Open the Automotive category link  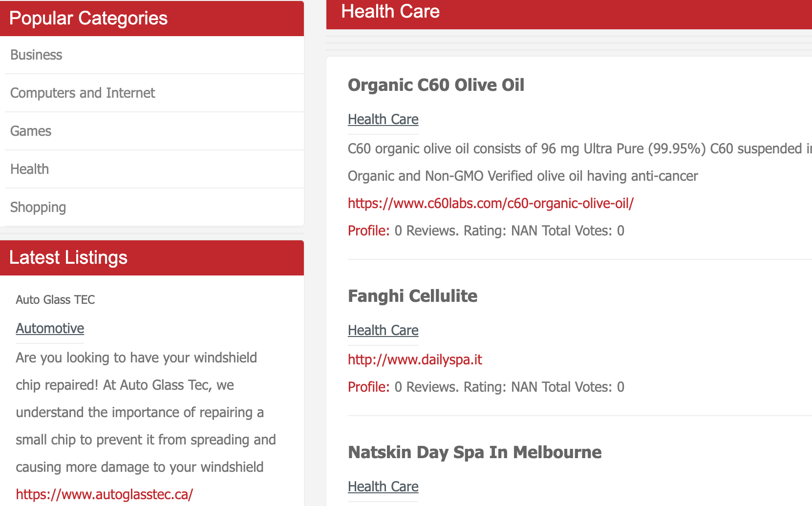(x=50, y=328)
